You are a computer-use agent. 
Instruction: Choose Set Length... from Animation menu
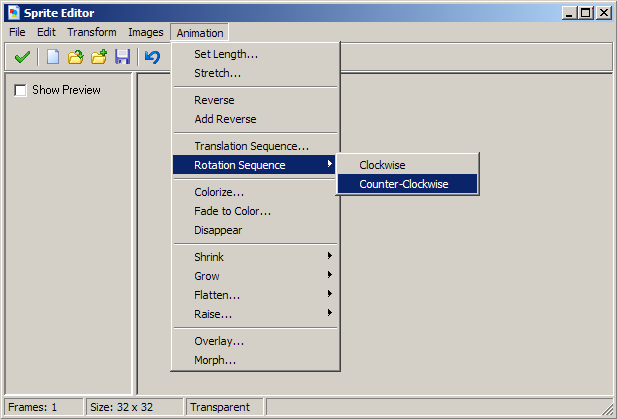click(255, 54)
